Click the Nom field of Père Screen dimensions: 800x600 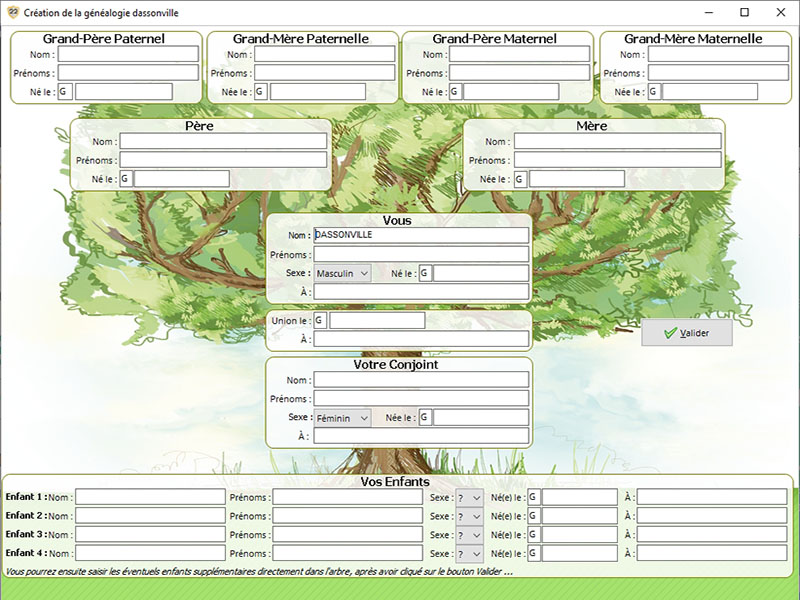[x=223, y=141]
